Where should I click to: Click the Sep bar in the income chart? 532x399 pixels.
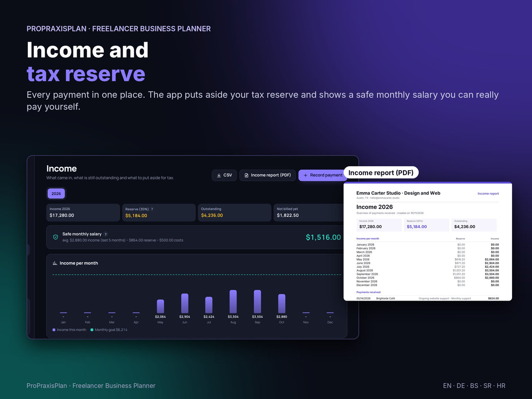click(x=258, y=301)
